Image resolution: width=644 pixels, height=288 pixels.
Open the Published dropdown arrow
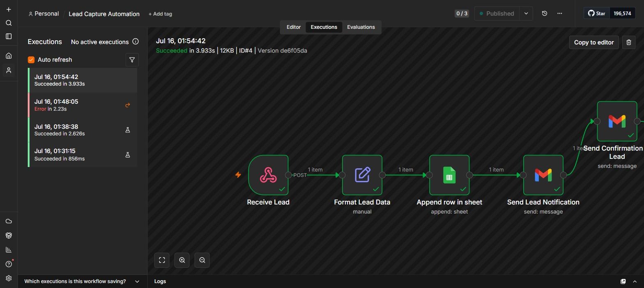coord(526,14)
